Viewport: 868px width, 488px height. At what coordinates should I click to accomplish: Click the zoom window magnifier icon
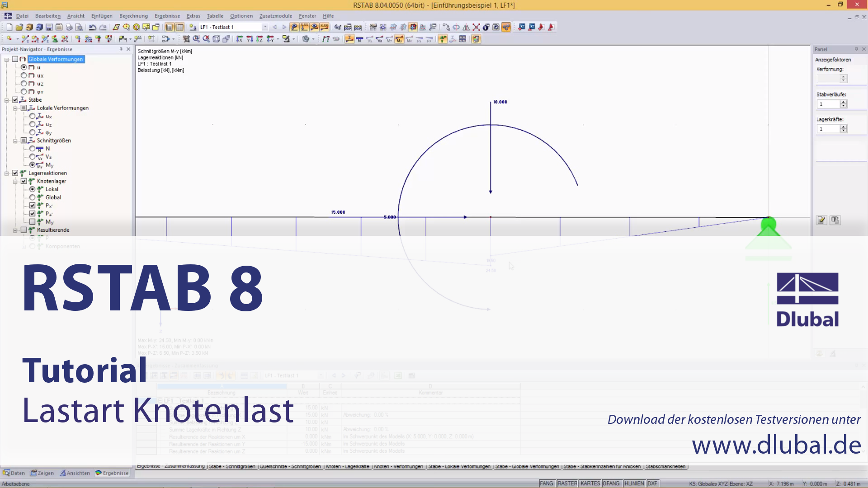coord(196,39)
